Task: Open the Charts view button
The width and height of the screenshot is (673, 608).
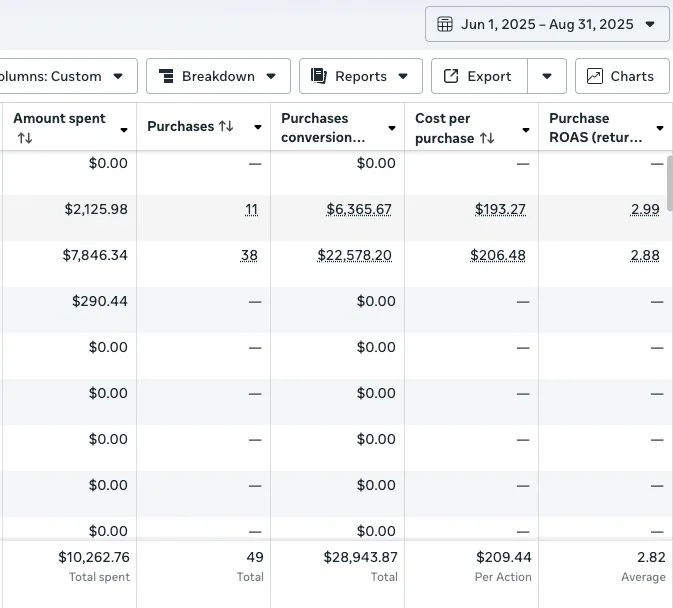Action: pos(621,76)
